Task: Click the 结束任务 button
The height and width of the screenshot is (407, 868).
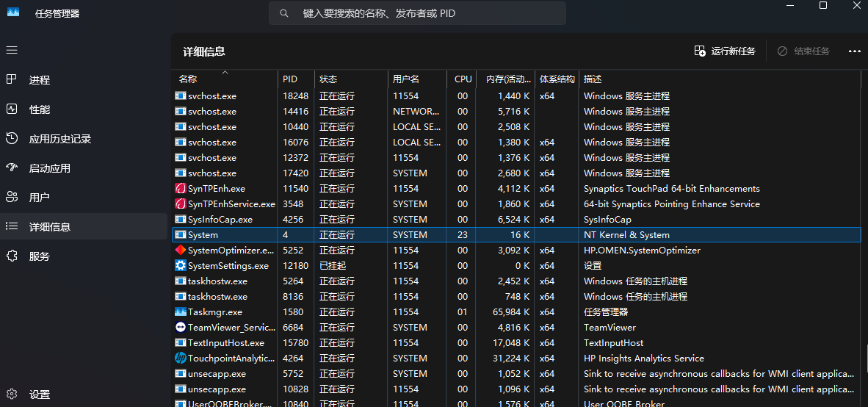Action: tap(803, 51)
